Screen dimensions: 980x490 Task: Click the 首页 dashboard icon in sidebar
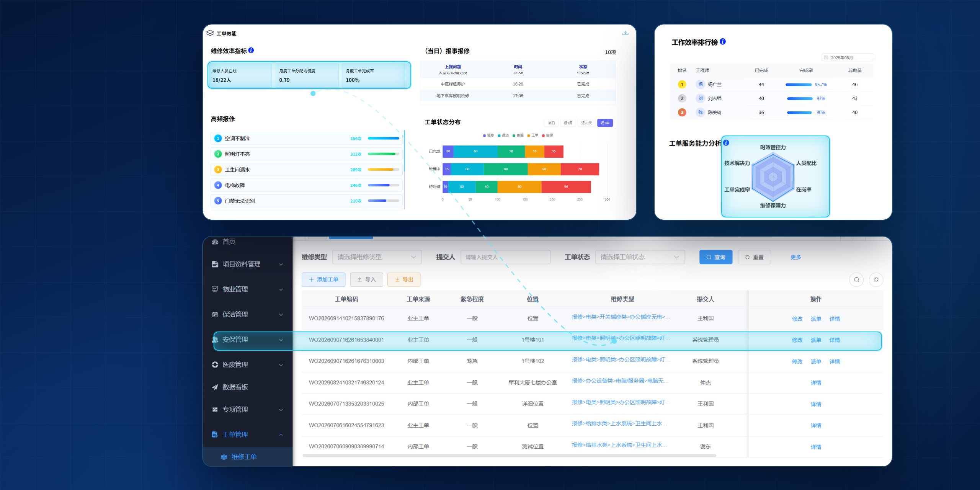click(215, 242)
